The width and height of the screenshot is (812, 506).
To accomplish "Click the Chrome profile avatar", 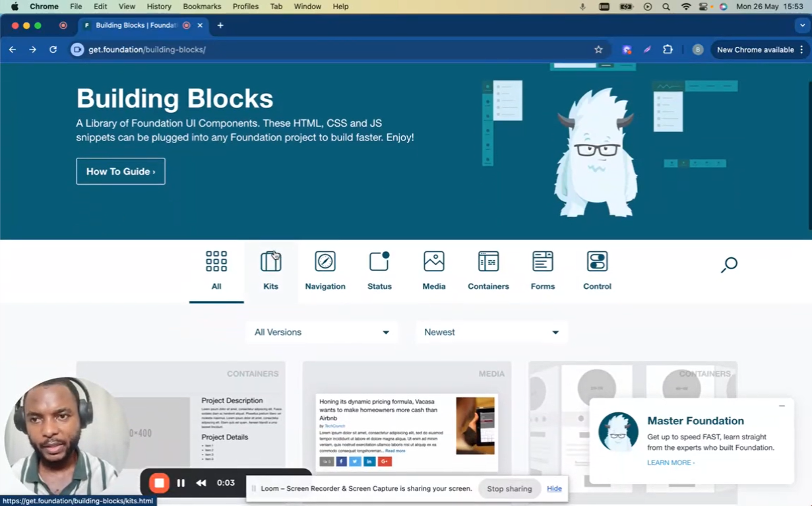I will (697, 49).
